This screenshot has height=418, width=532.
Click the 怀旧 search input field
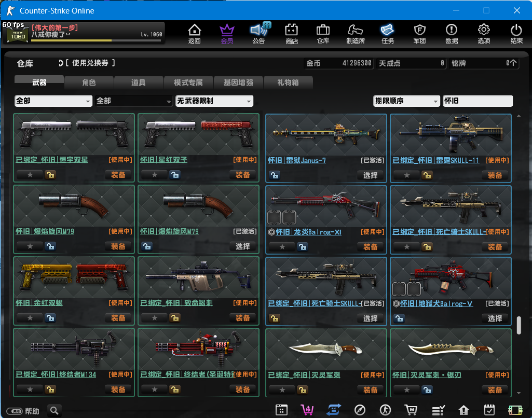click(478, 101)
